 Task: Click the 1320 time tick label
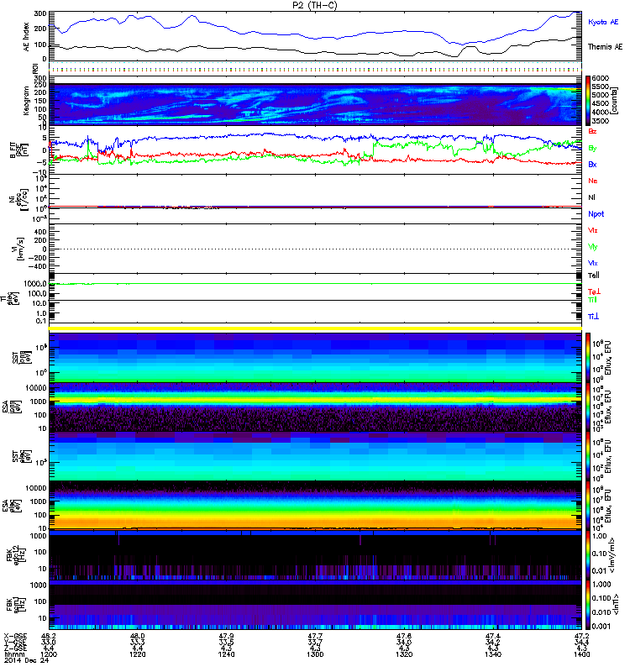(404, 654)
